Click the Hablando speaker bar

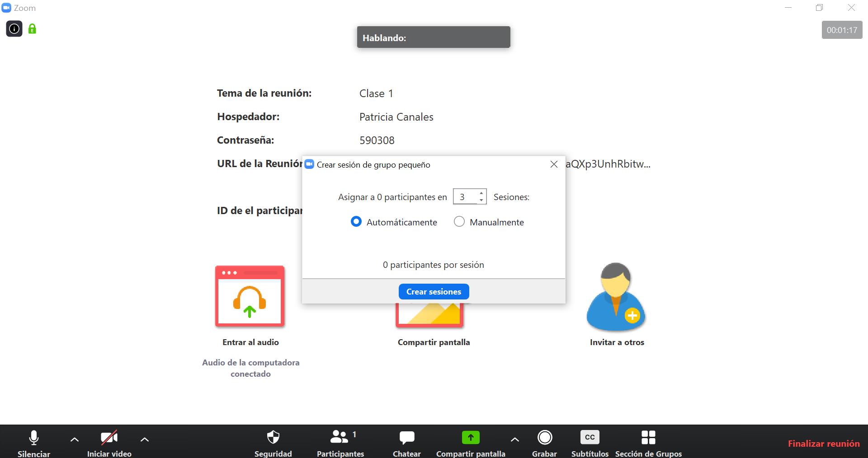tap(434, 37)
